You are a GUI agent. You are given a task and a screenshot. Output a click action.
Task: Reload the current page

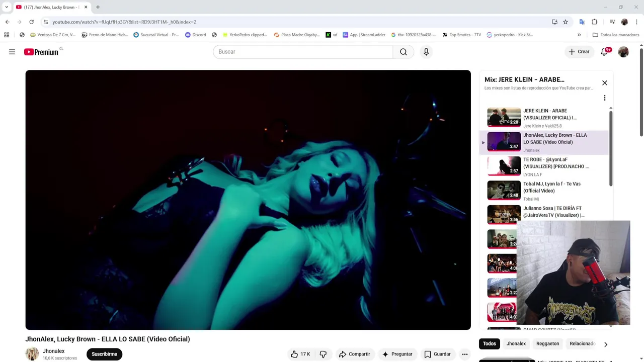[x=31, y=22]
